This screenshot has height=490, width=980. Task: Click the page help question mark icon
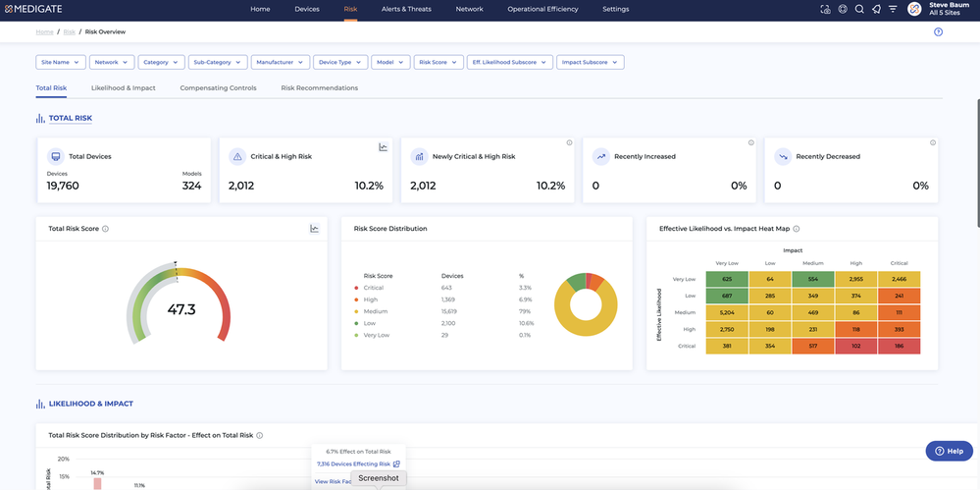click(x=938, y=31)
